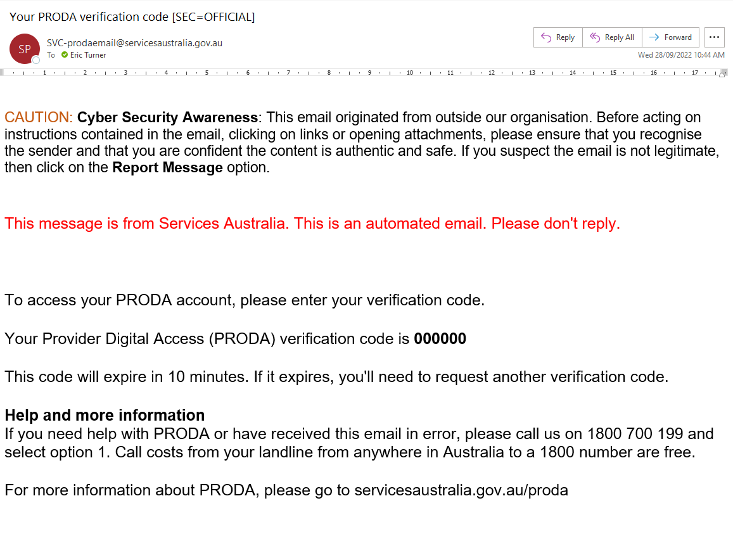Click the right indent marker on the ruler

(x=722, y=74)
